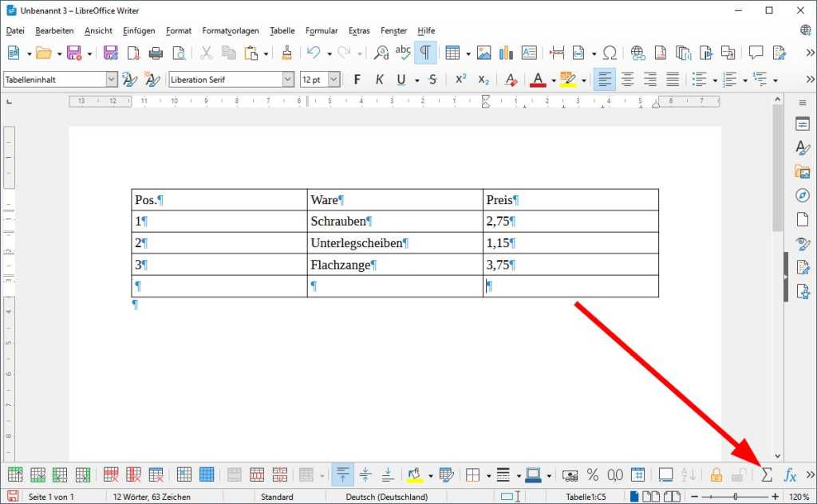Run the spelling checker
The image size is (817, 504).
click(x=402, y=53)
